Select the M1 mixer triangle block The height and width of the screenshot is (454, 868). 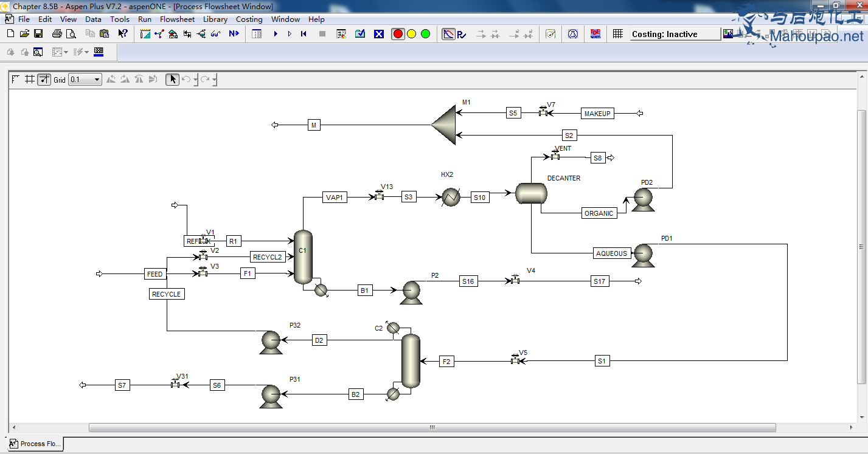click(443, 125)
